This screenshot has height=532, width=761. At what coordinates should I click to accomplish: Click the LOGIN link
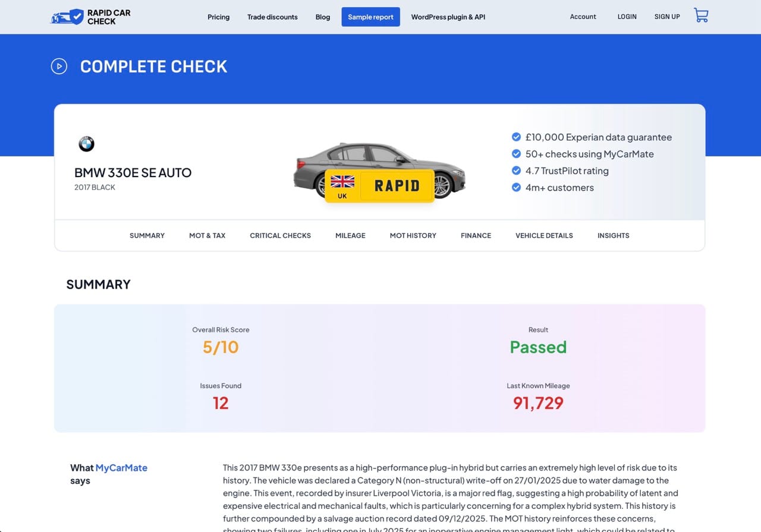(627, 17)
